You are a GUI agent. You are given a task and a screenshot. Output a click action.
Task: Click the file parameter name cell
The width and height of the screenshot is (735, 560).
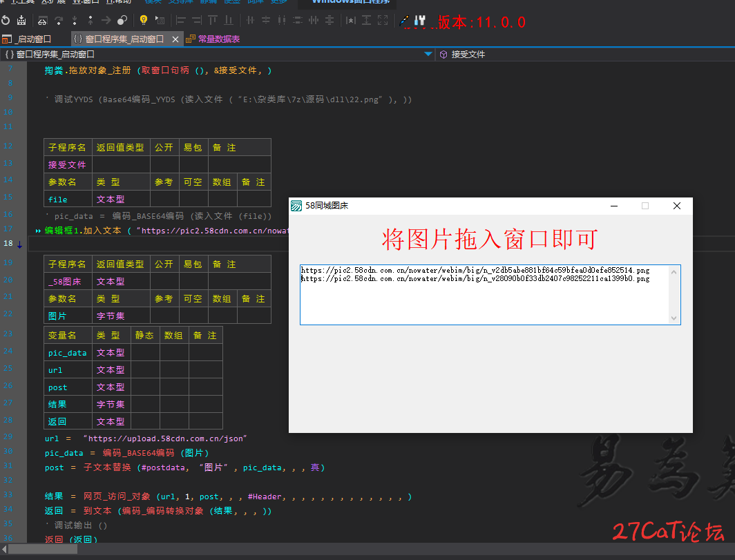68,199
